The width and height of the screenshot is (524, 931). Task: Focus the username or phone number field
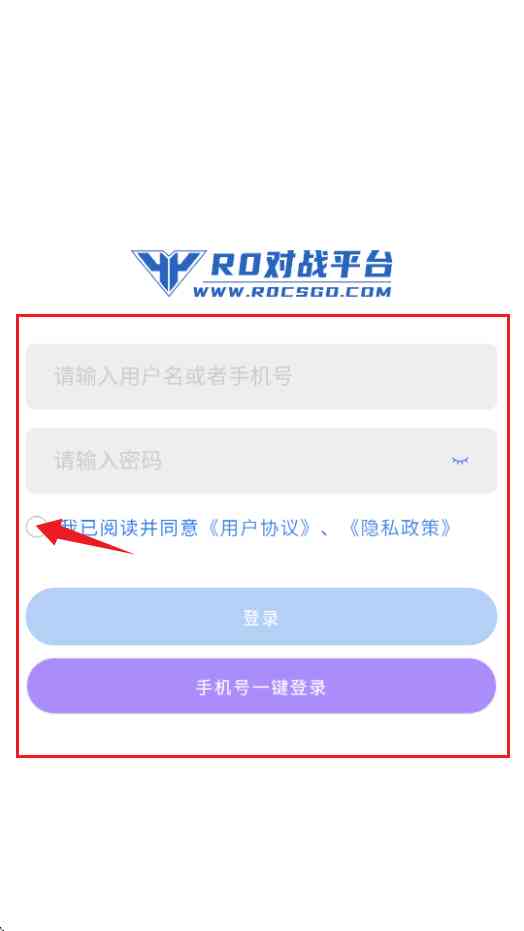coord(261,376)
